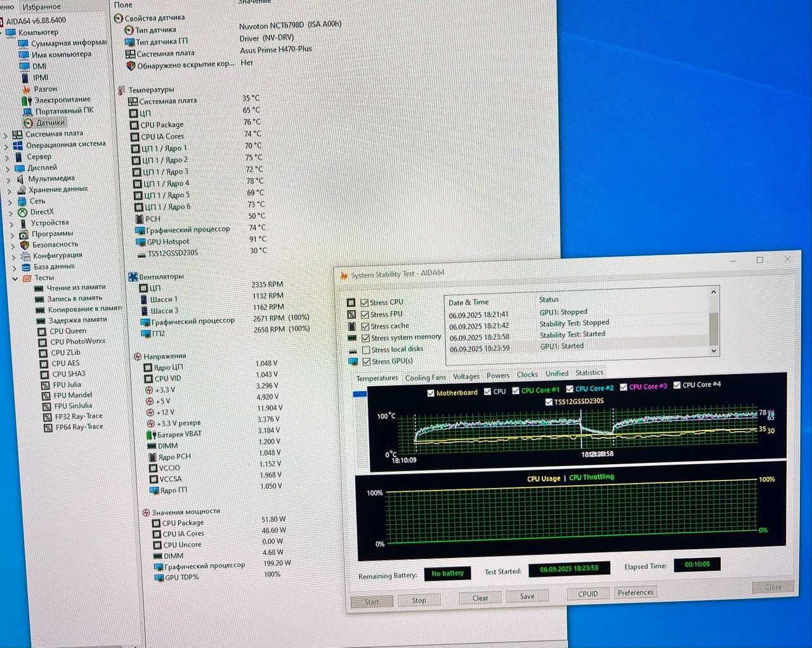Click the Операционная система Windows icon
Screen dimensions: 812x648
point(18,145)
